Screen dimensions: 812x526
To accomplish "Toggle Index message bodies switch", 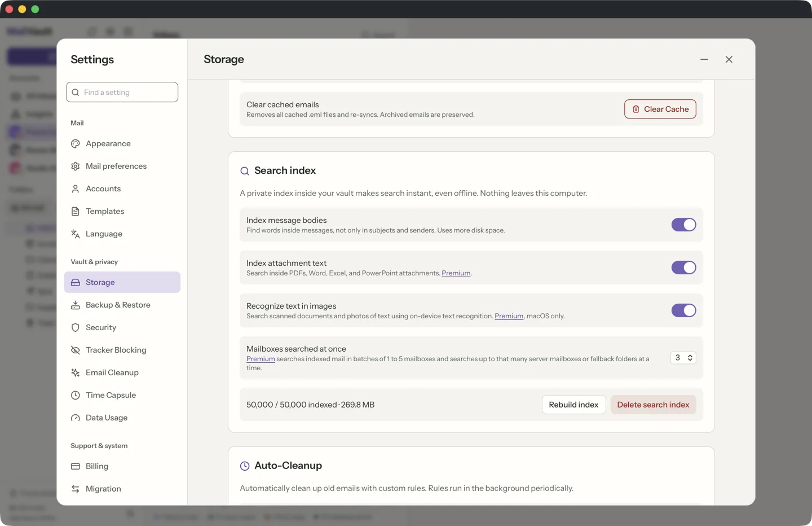I will click(683, 225).
